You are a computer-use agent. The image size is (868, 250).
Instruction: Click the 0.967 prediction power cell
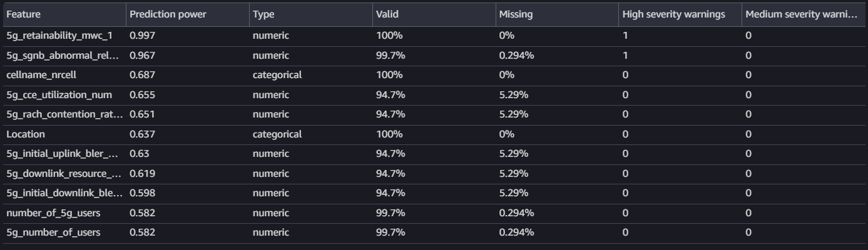click(142, 56)
